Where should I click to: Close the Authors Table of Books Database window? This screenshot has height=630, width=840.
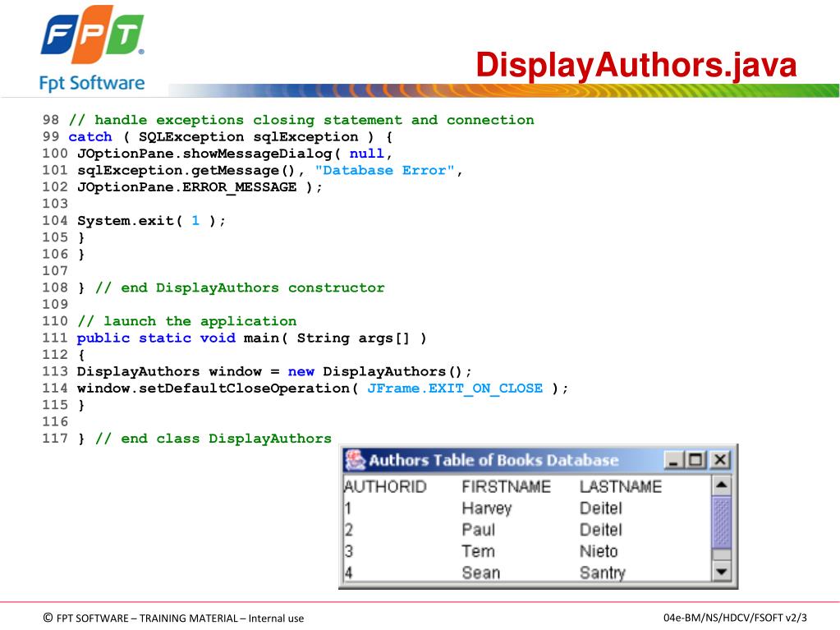coord(720,460)
